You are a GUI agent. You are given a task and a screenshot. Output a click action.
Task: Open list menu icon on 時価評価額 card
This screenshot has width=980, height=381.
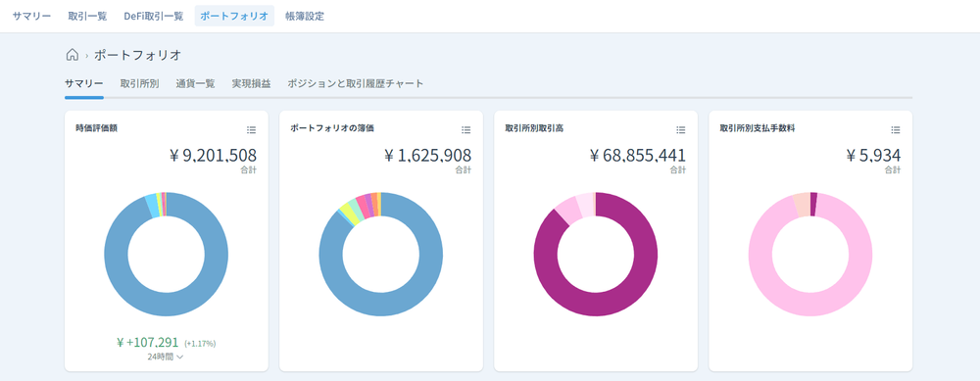coord(251,130)
